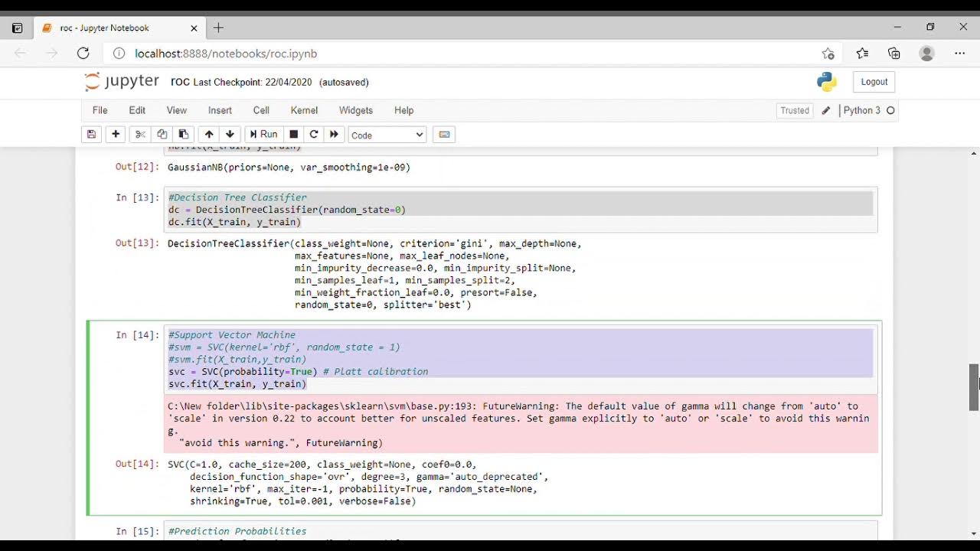Run the selected cell
Screen dimensions: 980x551
(263, 135)
